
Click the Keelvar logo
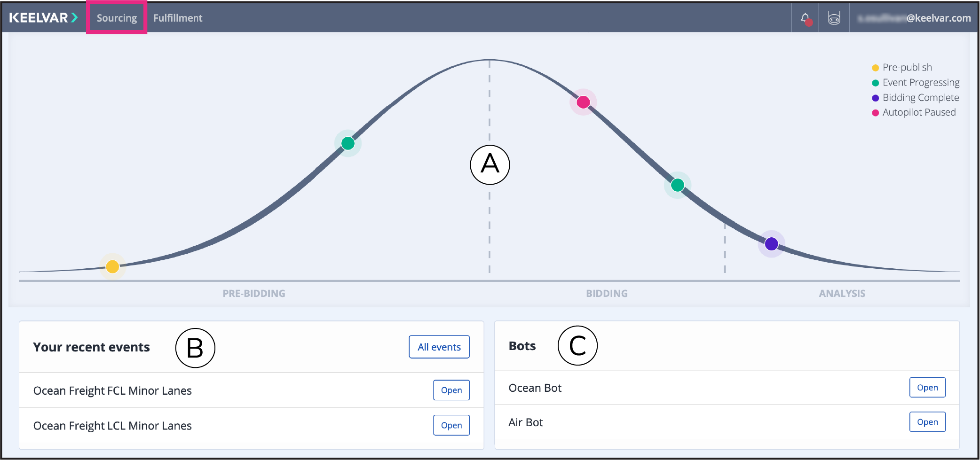coord(43,18)
